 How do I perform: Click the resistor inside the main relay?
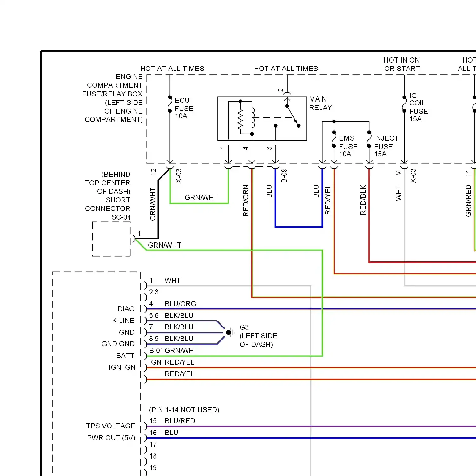click(x=240, y=120)
